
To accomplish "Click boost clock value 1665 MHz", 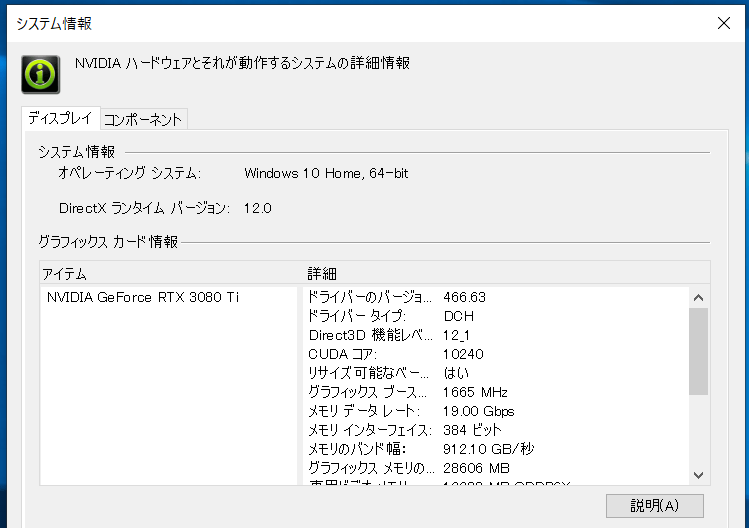I will [475, 392].
